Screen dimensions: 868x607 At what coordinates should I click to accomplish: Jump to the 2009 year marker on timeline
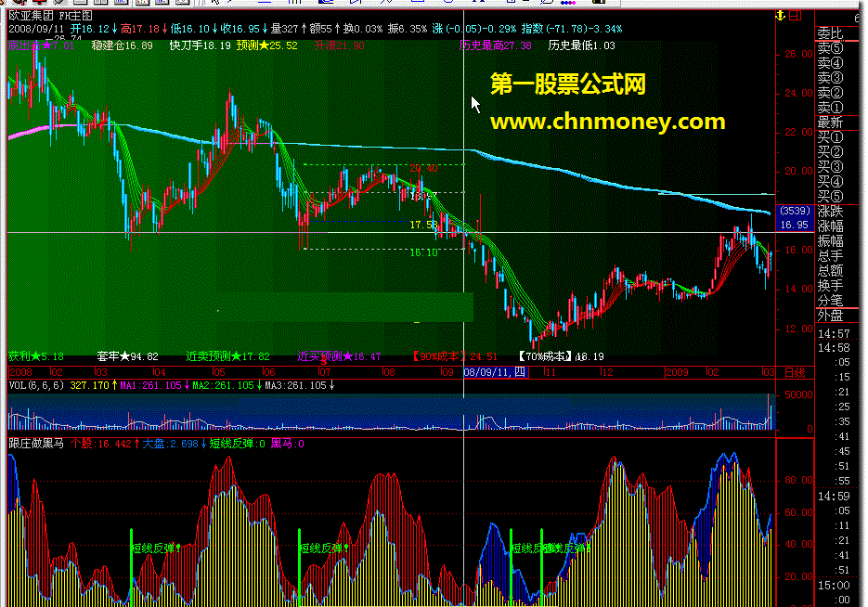coord(678,372)
